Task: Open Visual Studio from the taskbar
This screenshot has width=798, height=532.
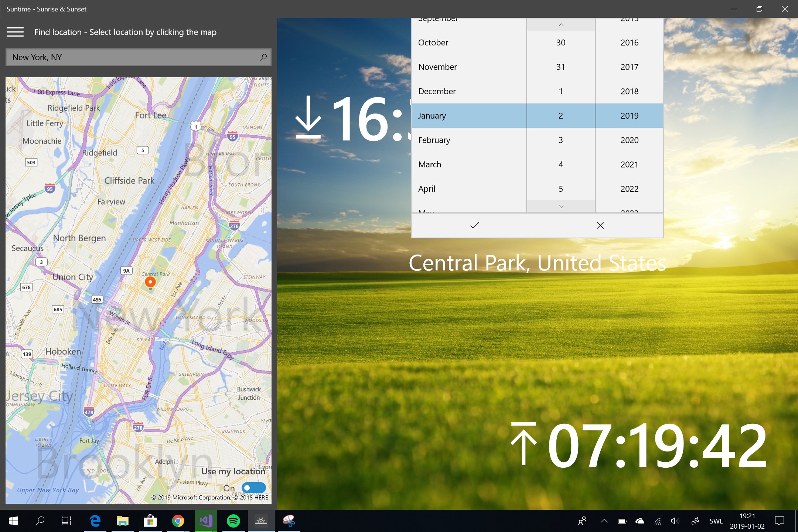Action: (x=206, y=521)
